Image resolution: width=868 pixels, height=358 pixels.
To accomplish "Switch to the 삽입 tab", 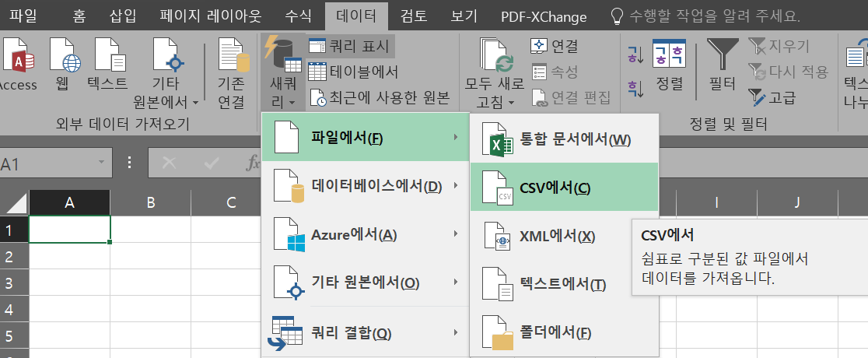I will coord(123,16).
